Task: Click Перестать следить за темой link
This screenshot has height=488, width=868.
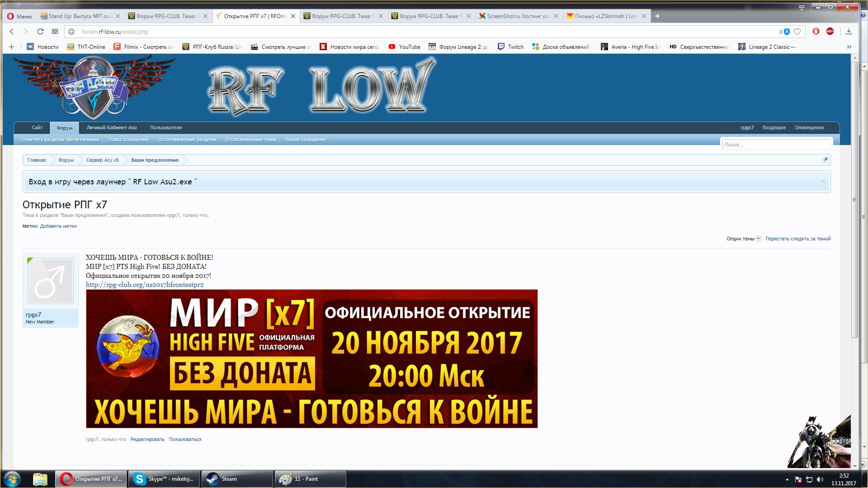Action: tap(798, 239)
